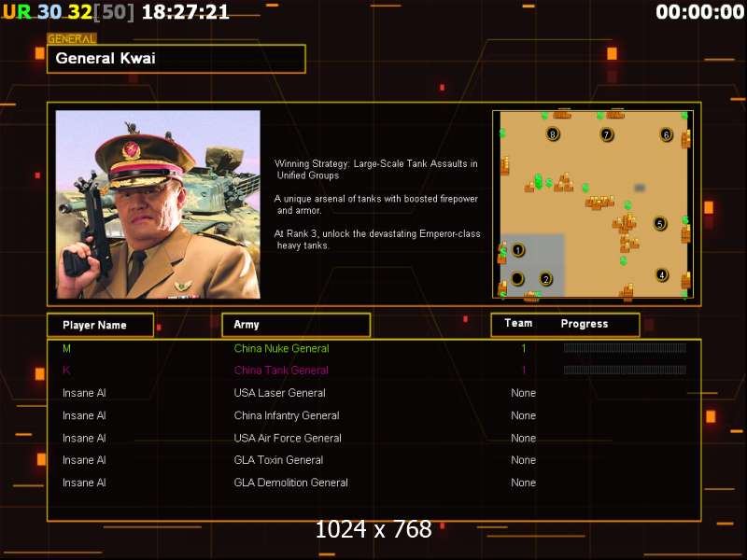Click the General Kwai name field
This screenshot has width=747, height=560.
176,59
